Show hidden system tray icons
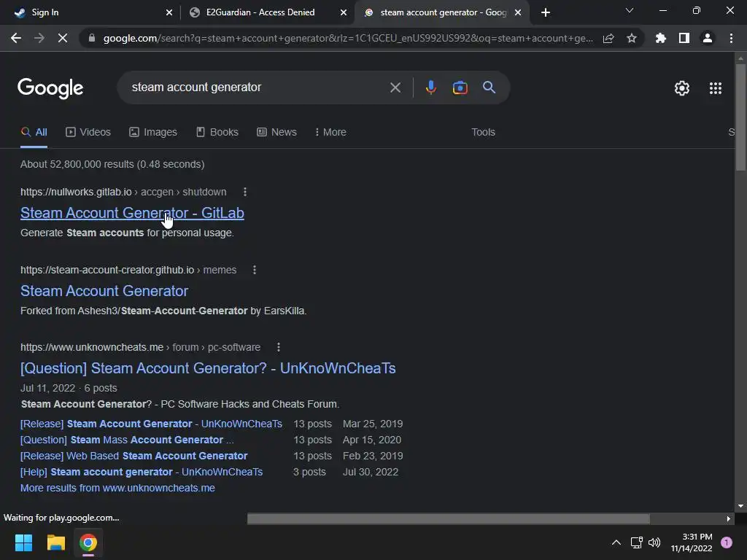The height and width of the screenshot is (560, 747). pyautogui.click(x=616, y=542)
